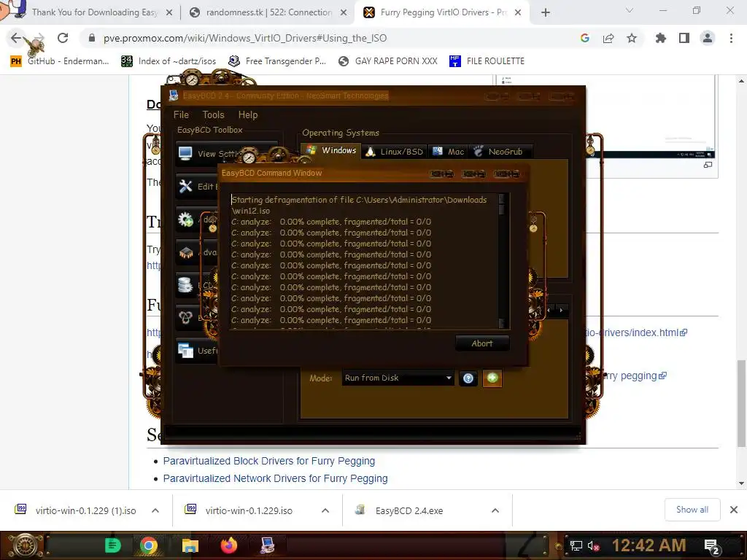Click the share page icon in address bar
This screenshot has height=560, width=747.
coord(608,38)
